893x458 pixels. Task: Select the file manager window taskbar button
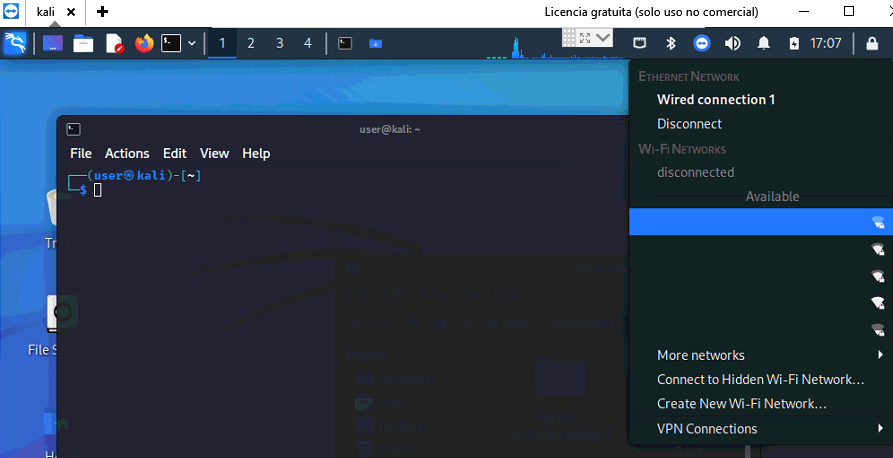pos(375,43)
